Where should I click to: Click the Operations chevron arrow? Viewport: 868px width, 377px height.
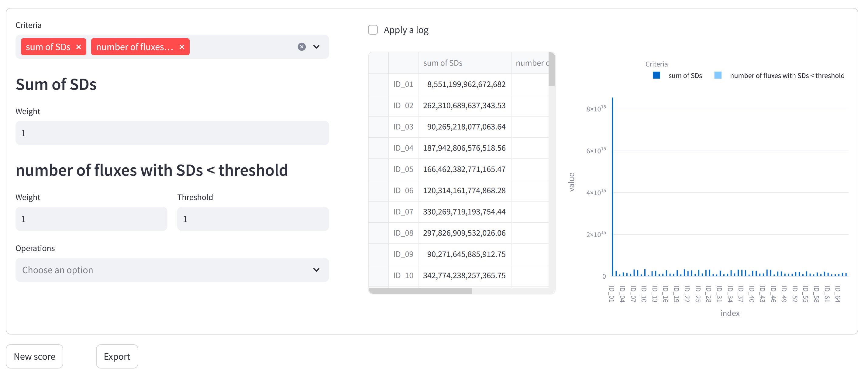point(316,270)
